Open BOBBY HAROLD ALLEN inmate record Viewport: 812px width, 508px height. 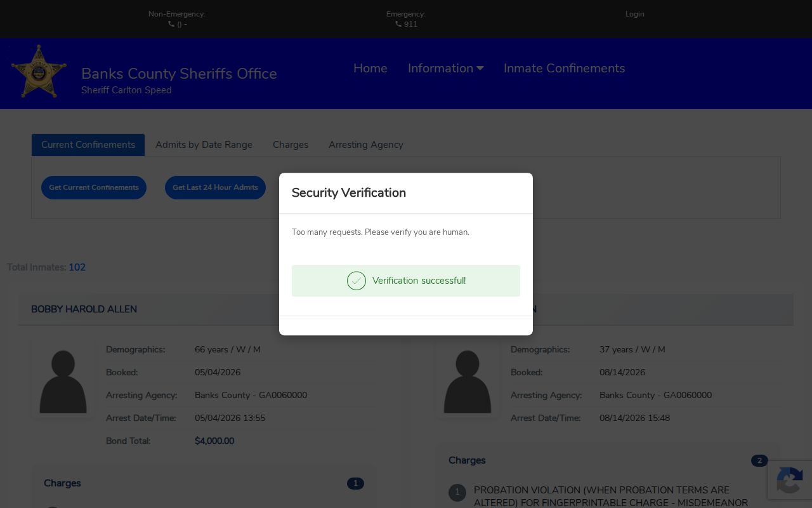(x=84, y=309)
